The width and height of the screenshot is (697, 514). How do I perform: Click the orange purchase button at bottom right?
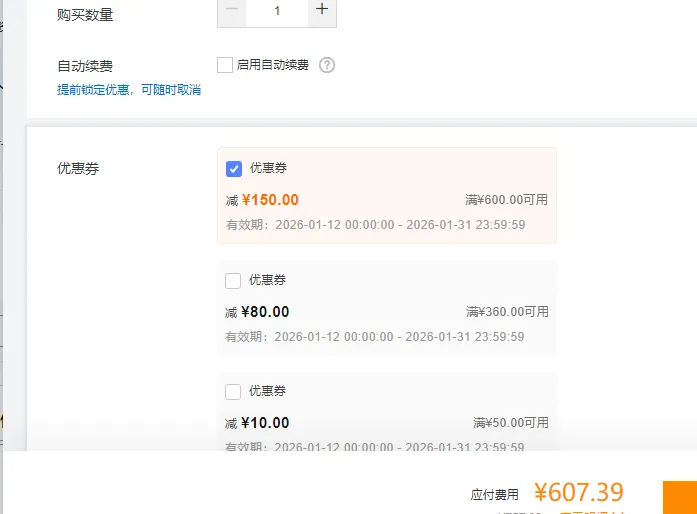680,497
